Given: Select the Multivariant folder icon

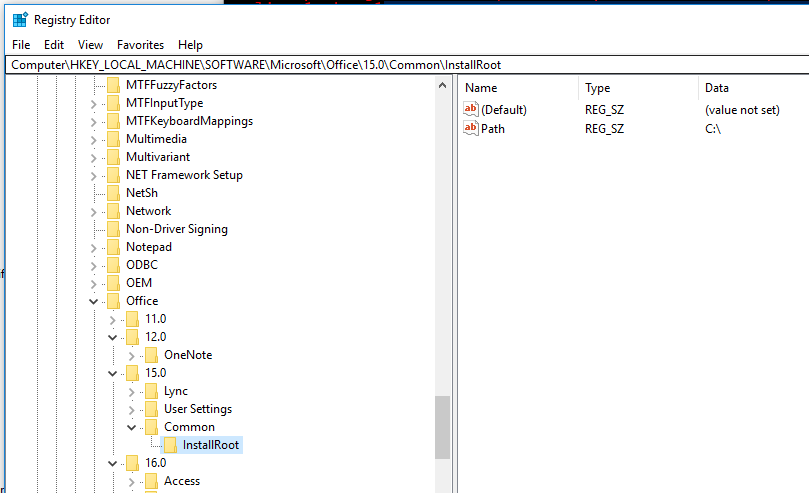Looking at the screenshot, I should pos(114,157).
